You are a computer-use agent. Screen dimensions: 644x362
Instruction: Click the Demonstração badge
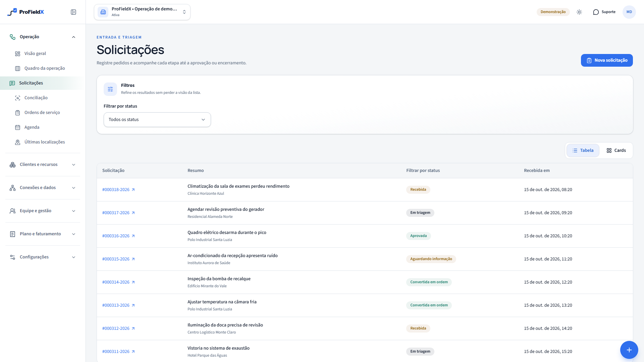553,12
